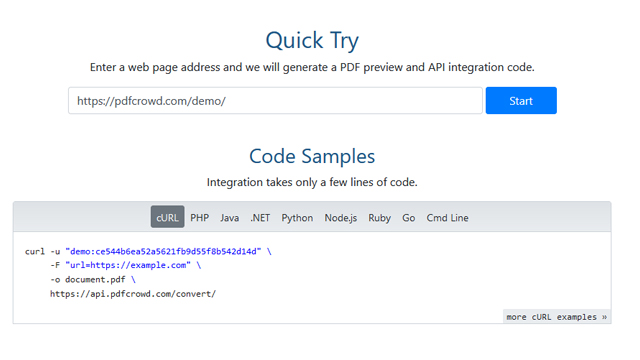Switch to the Python tab

[297, 218]
